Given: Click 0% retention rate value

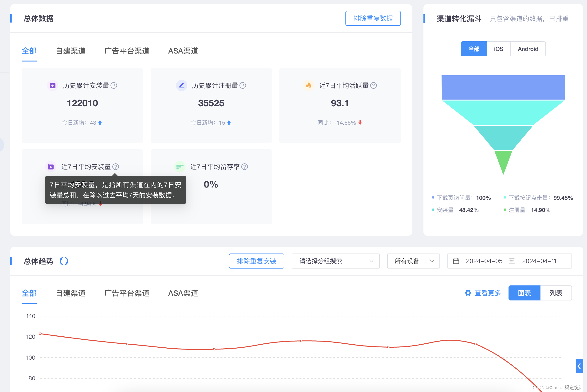Looking at the screenshot, I should (211, 184).
